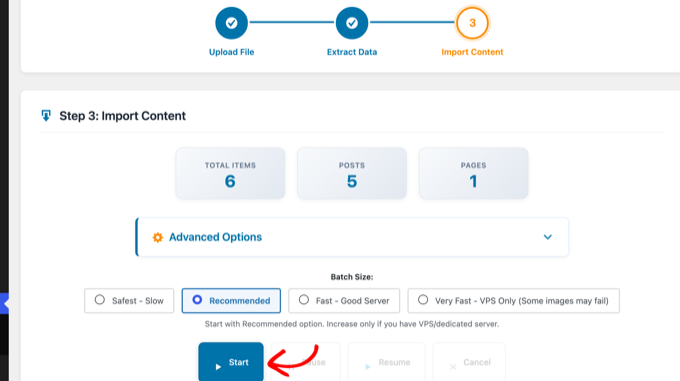This screenshot has height=381, width=680.
Task: Click the step 3 Import Content circle
Action: tap(472, 23)
